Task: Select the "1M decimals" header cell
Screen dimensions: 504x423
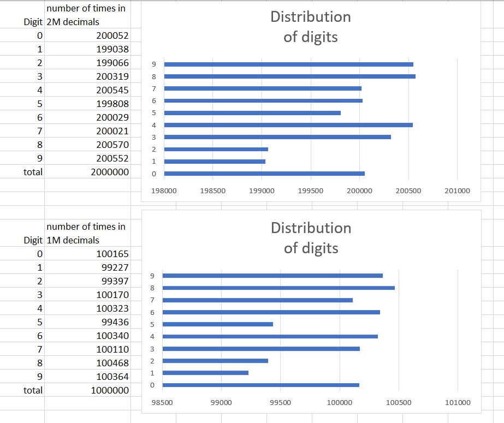Action: pos(87,233)
